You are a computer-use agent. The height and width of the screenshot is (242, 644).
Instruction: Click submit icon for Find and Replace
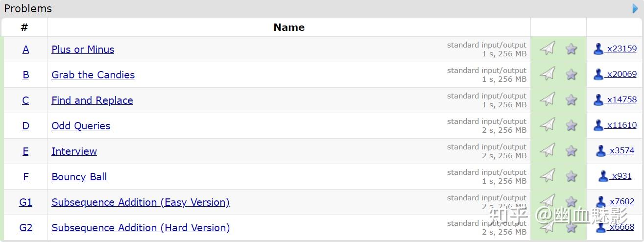(548, 99)
